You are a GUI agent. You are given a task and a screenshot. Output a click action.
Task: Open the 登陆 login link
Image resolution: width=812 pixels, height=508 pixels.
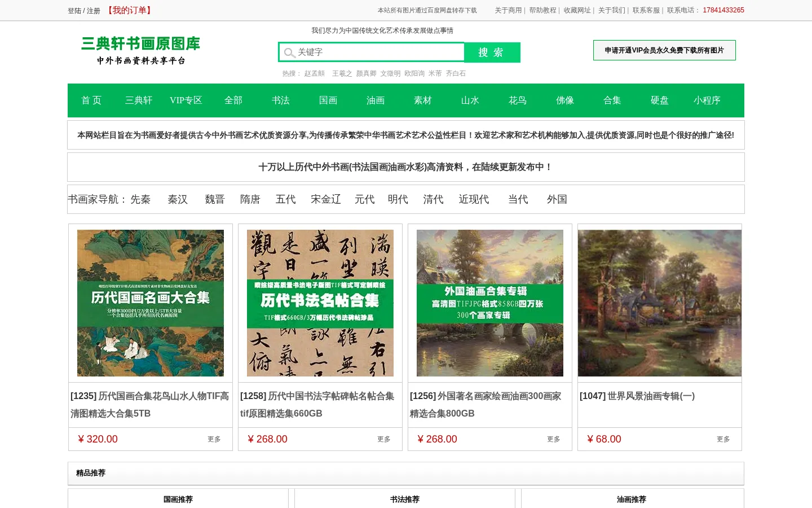[74, 11]
